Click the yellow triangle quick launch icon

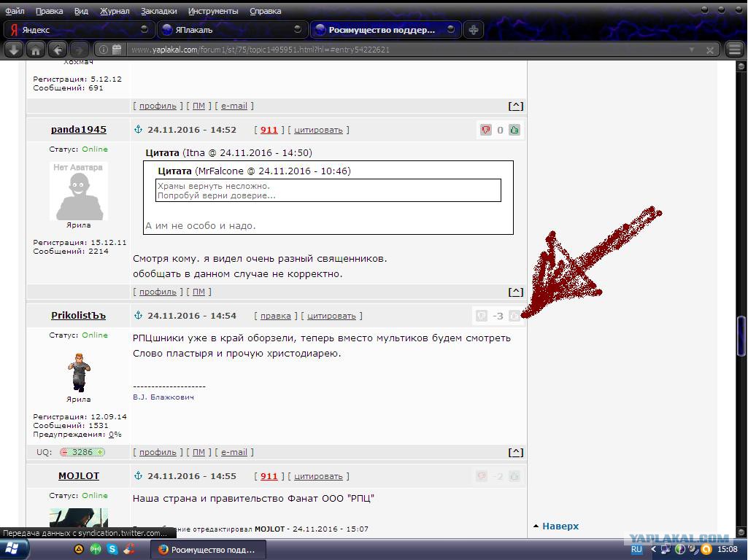click(80, 550)
